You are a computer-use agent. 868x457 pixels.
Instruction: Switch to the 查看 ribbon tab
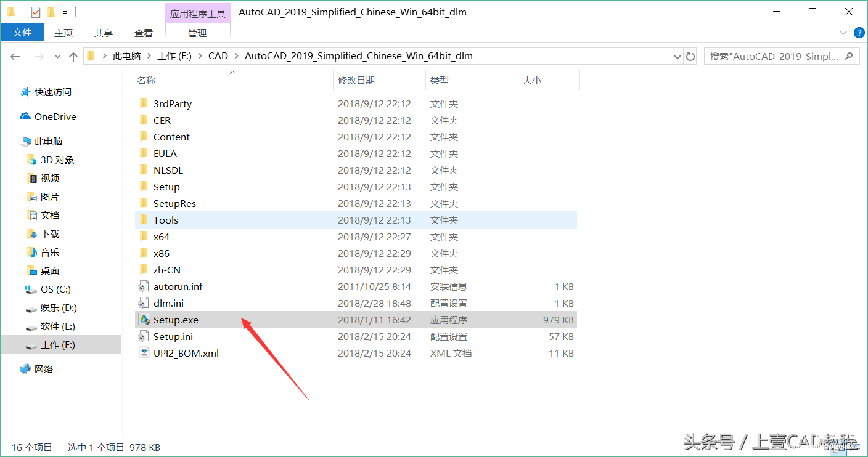click(144, 33)
